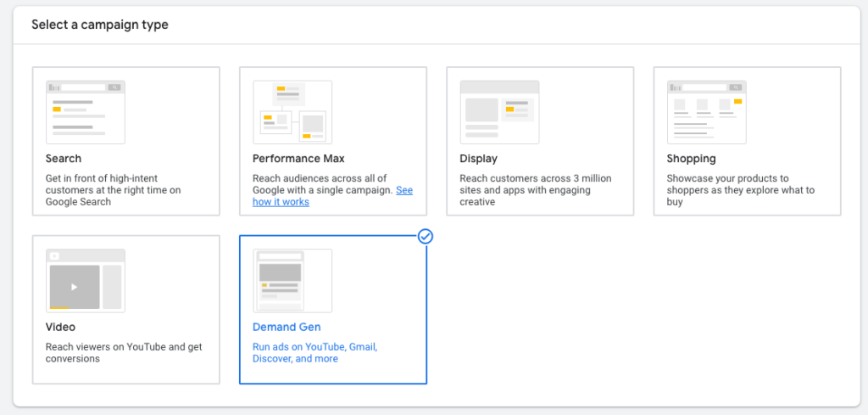Click the Display campaign layout illustration
This screenshot has height=415, width=868.
(499, 113)
